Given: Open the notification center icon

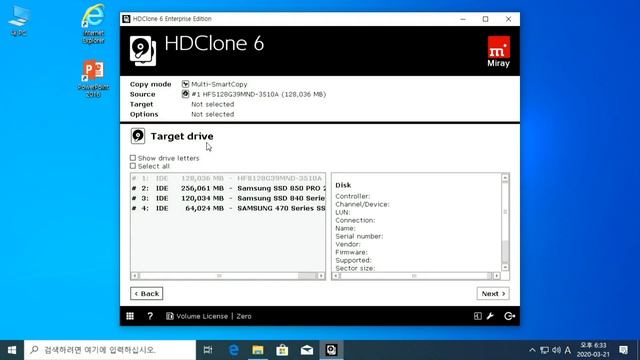Looking at the screenshot, I should click(x=623, y=350).
